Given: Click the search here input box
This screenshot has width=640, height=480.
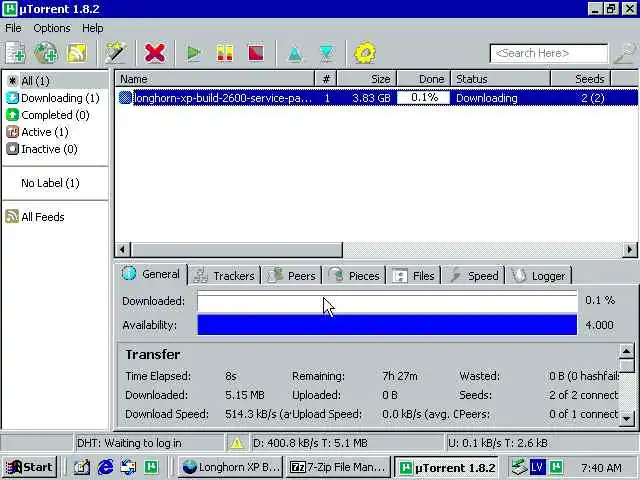Looking at the screenshot, I should pyautogui.click(x=549, y=53).
